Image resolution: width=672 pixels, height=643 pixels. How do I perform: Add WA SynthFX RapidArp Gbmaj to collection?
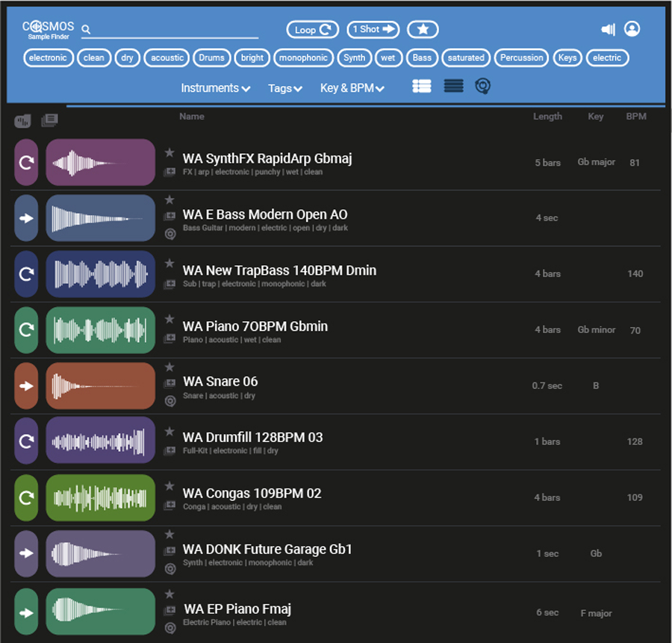(169, 173)
